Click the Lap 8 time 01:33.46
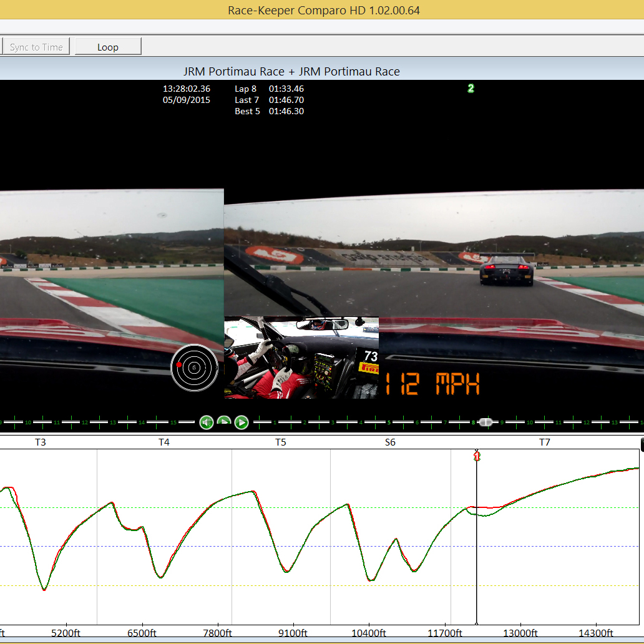The height and width of the screenshot is (644, 644). pyautogui.click(x=286, y=89)
